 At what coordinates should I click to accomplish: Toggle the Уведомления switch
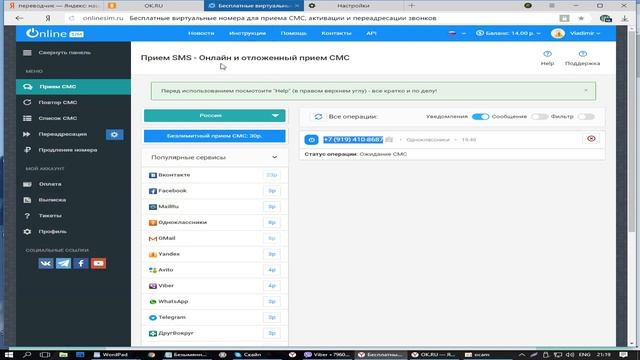(480, 117)
